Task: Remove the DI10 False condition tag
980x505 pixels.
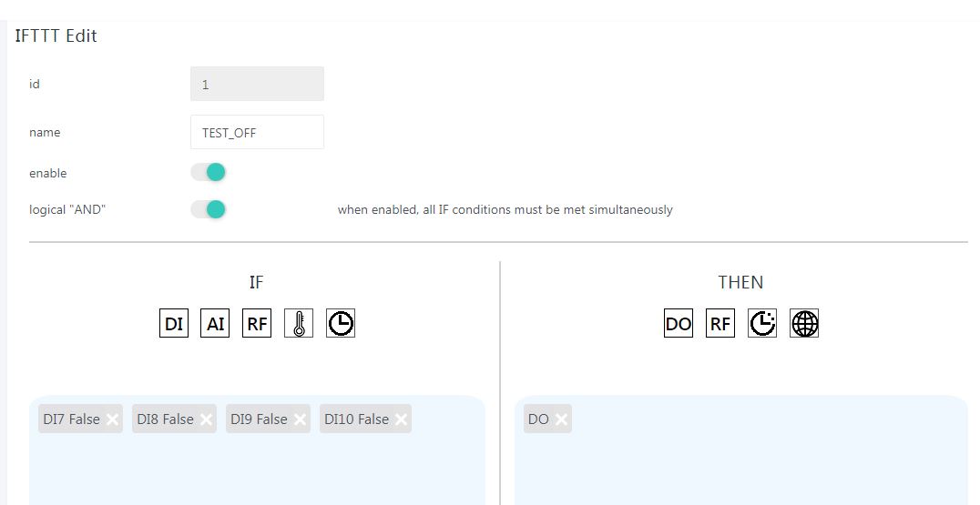Action: point(401,419)
